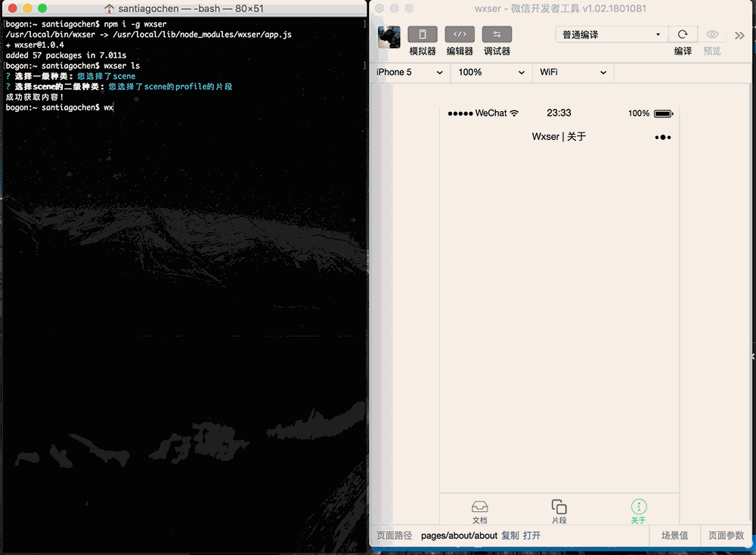The width and height of the screenshot is (756, 555).
Task: Open the 100% zoom dropdown
Action: click(x=491, y=73)
